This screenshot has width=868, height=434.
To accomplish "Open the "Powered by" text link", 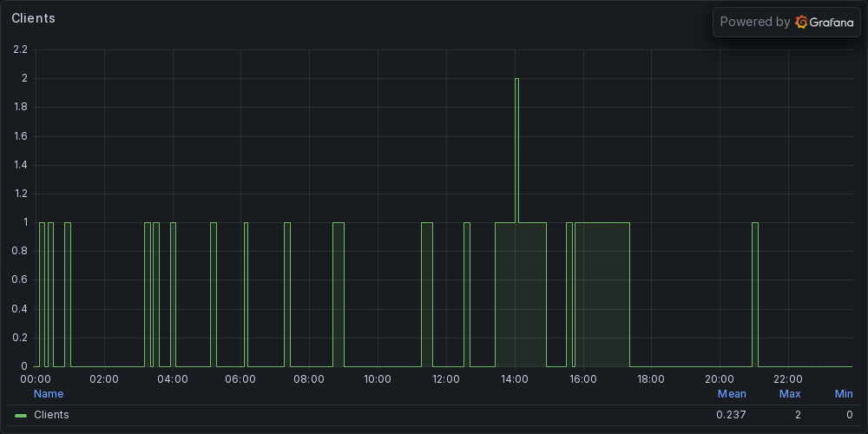I will click(x=754, y=23).
